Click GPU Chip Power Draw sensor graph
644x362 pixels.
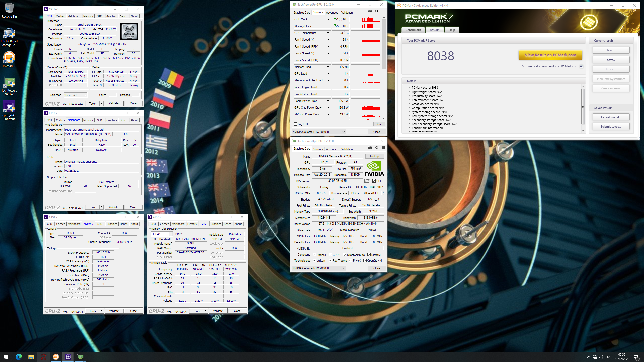coord(366,108)
